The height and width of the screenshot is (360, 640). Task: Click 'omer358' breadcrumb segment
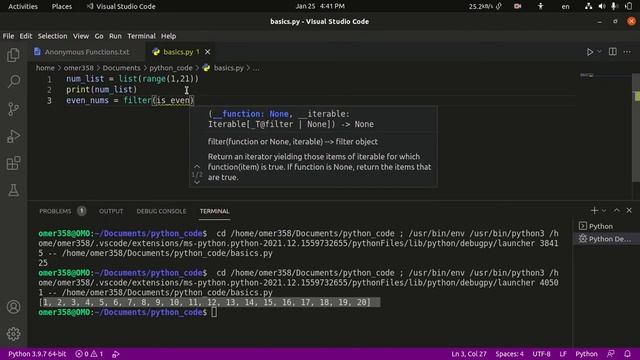tap(78, 68)
